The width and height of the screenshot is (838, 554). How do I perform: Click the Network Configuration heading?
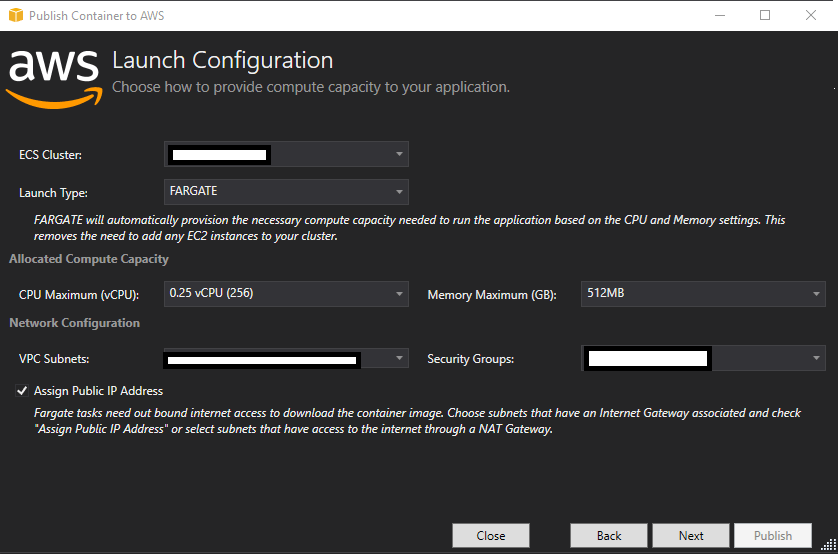(x=74, y=323)
